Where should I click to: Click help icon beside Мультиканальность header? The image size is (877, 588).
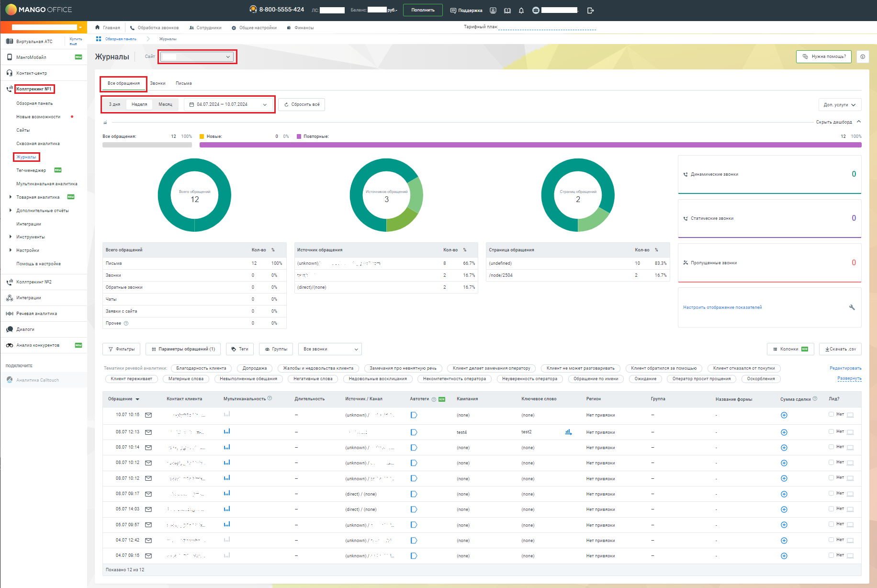click(x=270, y=398)
